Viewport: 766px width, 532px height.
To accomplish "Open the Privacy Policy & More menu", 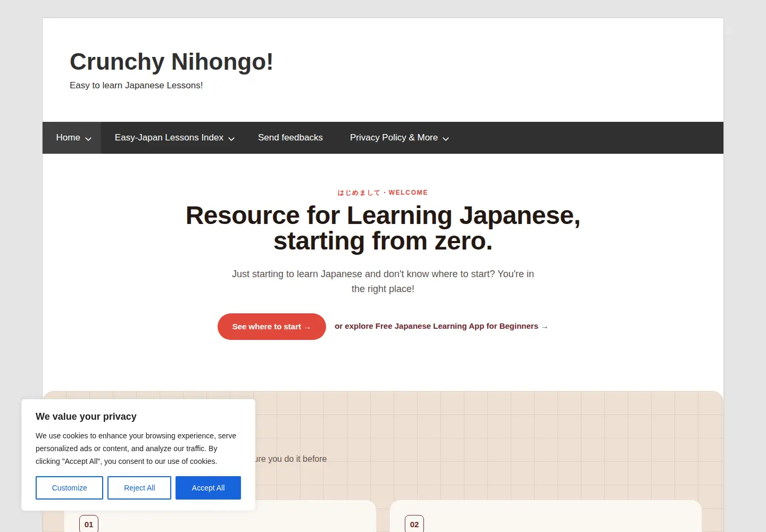I will click(x=394, y=138).
